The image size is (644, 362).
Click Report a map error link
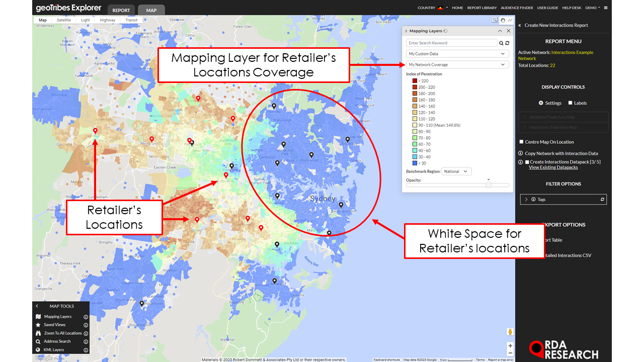501,359
